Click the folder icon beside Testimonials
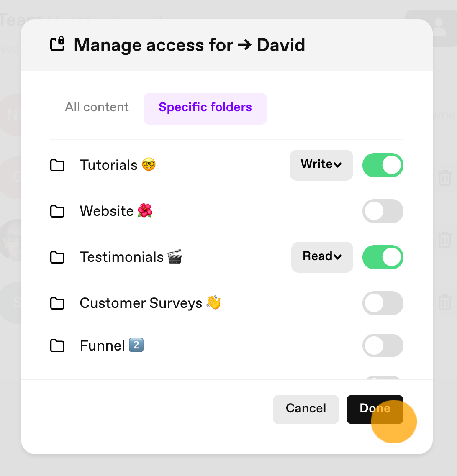Image resolution: width=457 pixels, height=476 pixels. tap(57, 257)
